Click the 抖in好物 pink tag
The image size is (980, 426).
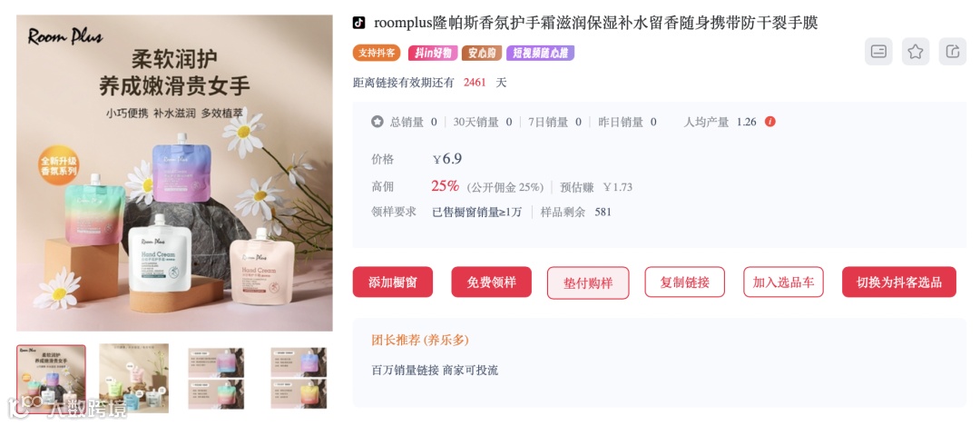click(x=433, y=54)
